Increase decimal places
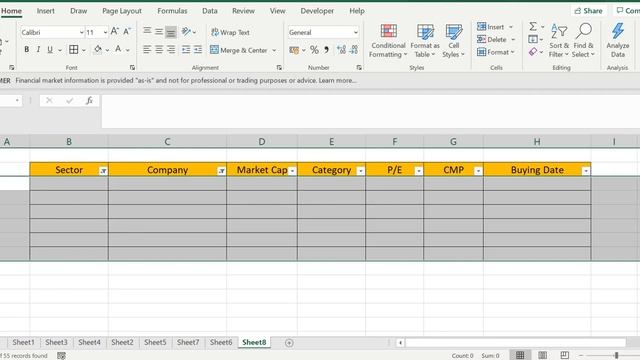640x360 pixels. (x=341, y=50)
